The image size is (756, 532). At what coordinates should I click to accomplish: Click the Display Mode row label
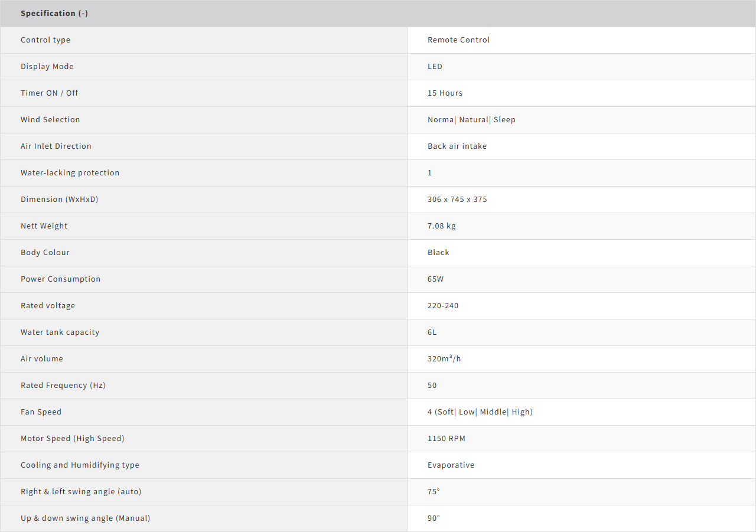(47, 67)
